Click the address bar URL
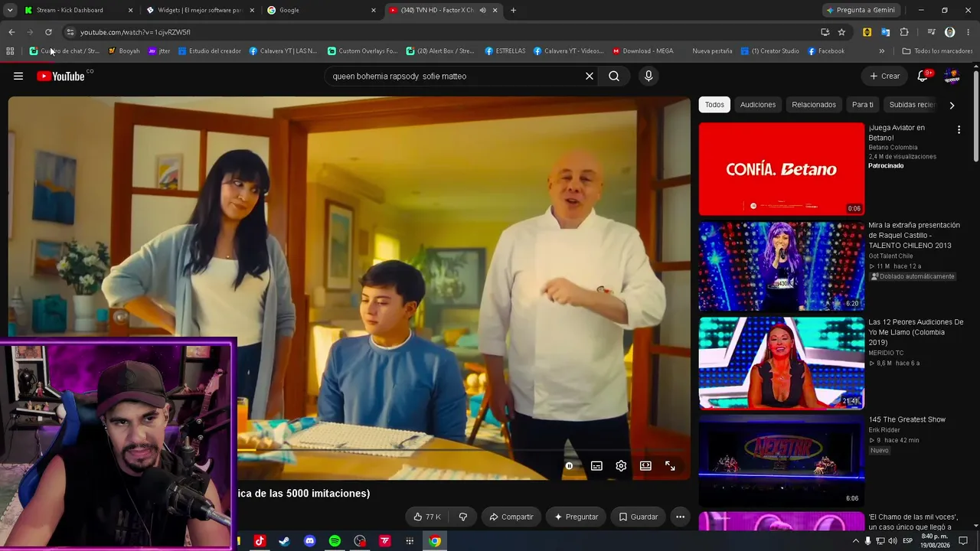The width and height of the screenshot is (980, 551). point(136,32)
